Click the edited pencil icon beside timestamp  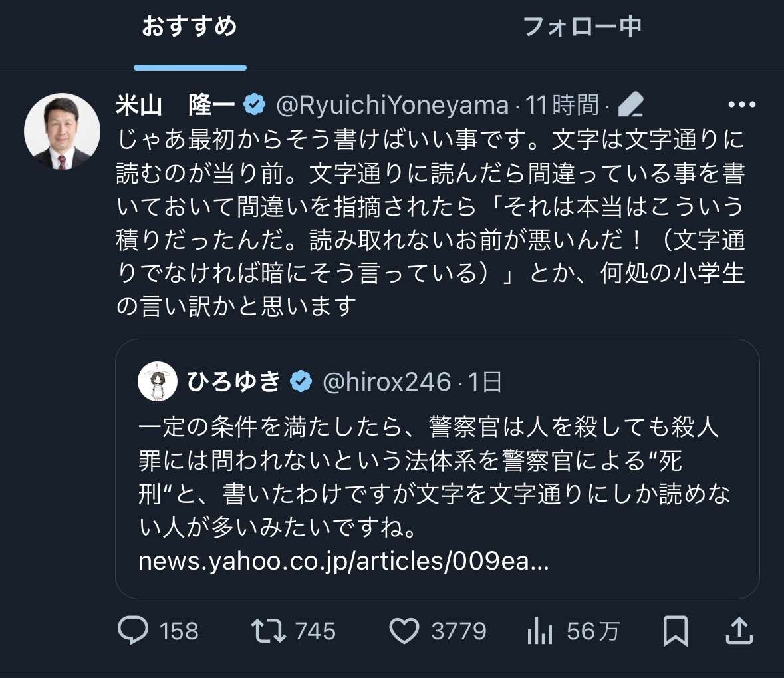[x=630, y=105]
